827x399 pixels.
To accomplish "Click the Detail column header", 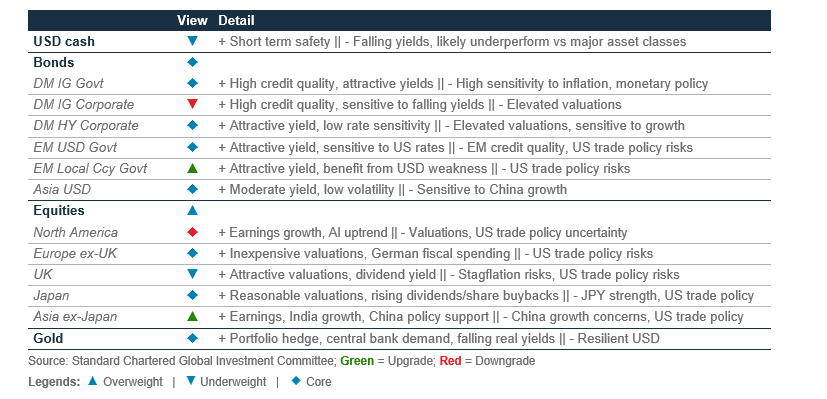I will [236, 21].
